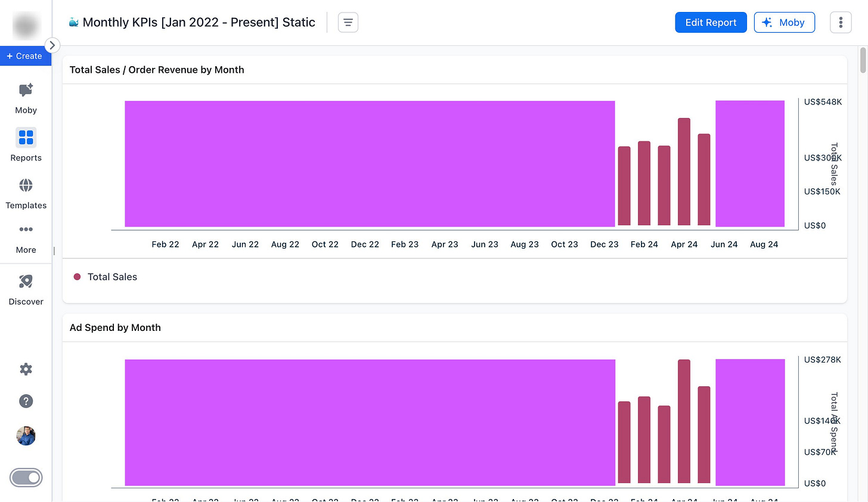Click Edit Report

[711, 23]
